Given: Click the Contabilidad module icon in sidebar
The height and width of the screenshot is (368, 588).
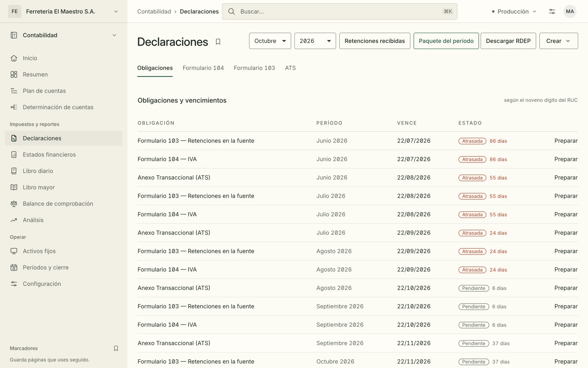Looking at the screenshot, I should coord(14,35).
